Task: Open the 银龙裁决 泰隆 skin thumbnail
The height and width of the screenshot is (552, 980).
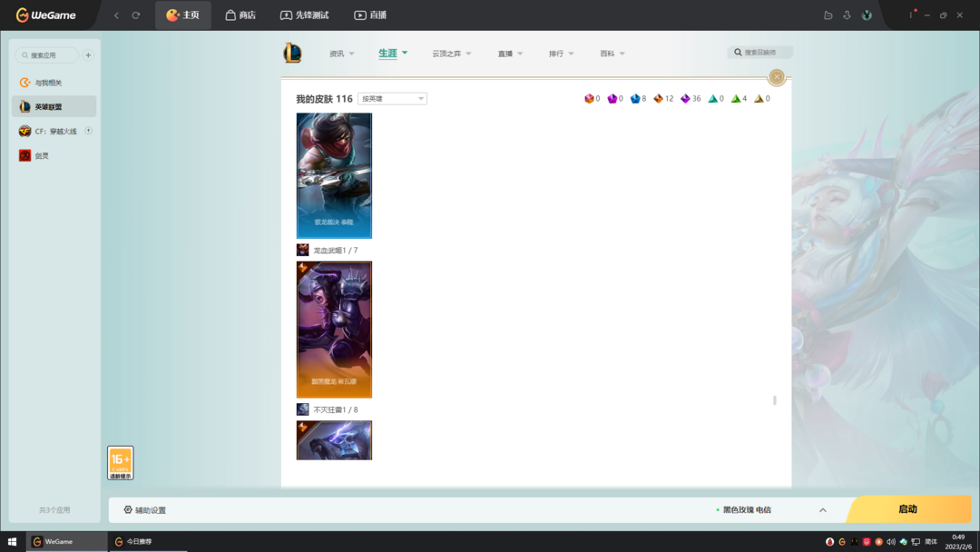Action: click(334, 175)
